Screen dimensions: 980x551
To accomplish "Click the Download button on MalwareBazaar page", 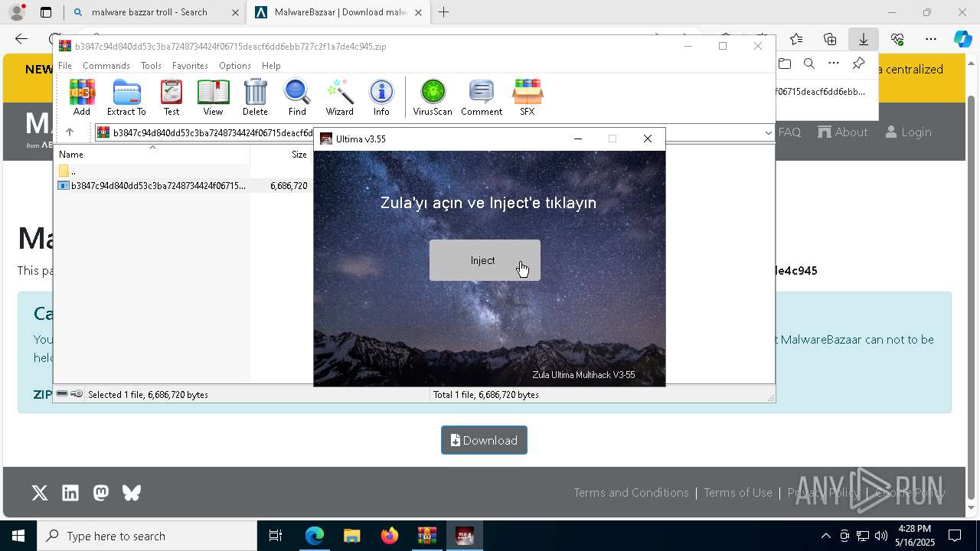I will coord(484,440).
